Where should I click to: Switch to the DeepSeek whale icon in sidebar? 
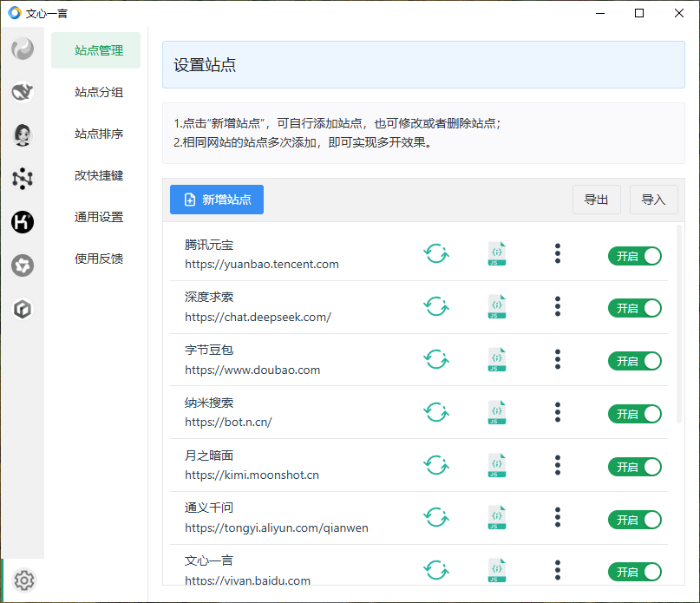23,92
